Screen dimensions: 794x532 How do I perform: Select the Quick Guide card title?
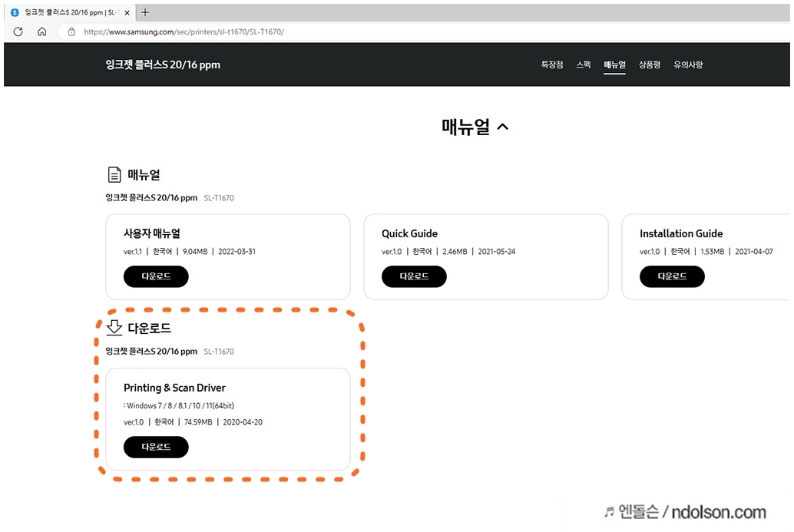pyautogui.click(x=409, y=233)
